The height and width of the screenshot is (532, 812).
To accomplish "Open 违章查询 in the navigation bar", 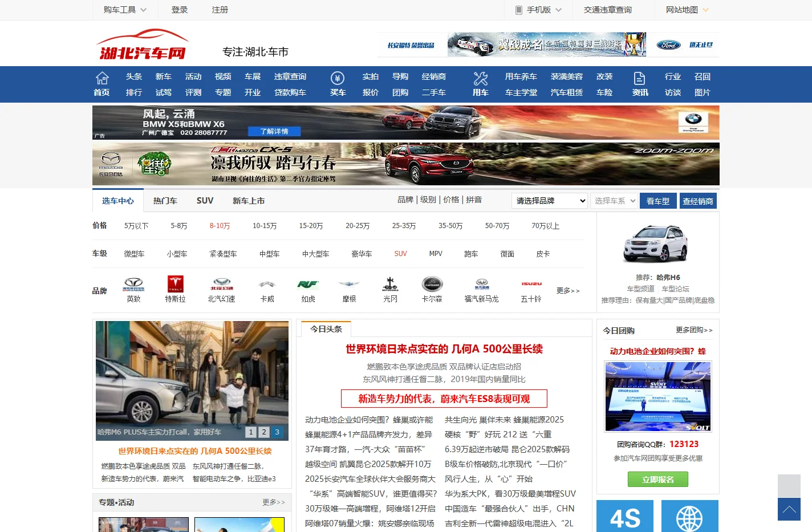I will tap(290, 76).
